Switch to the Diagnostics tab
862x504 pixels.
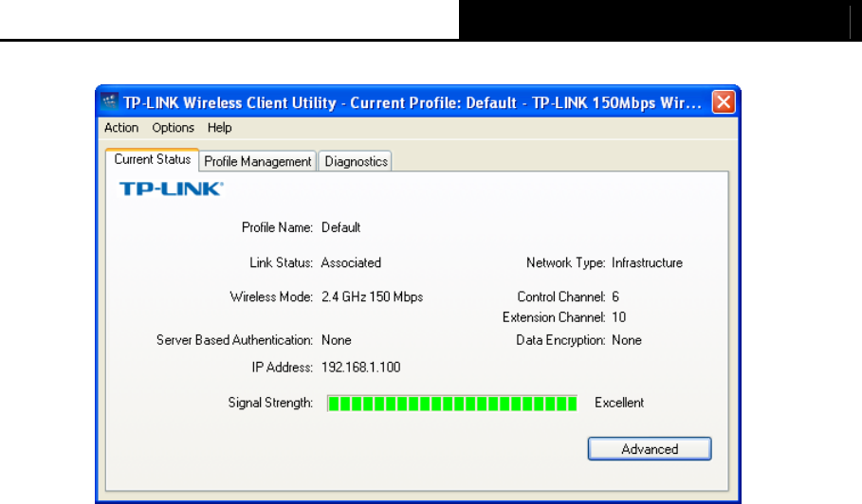(356, 161)
